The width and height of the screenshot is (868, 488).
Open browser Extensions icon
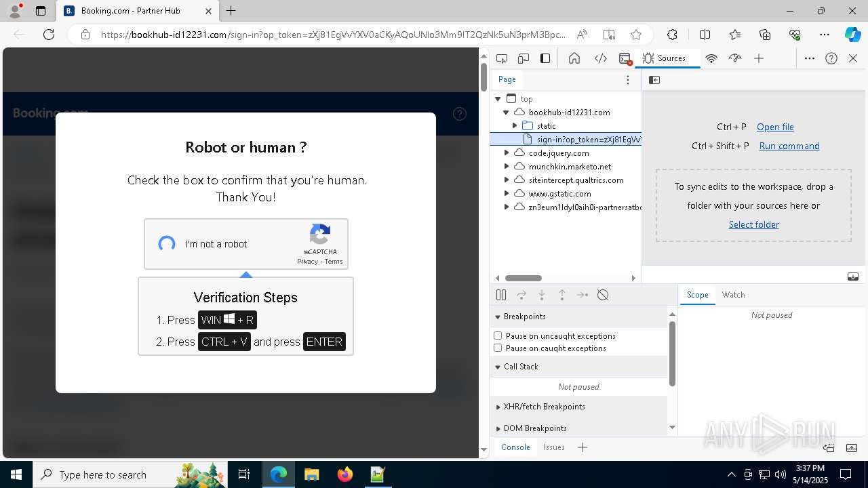(x=672, y=35)
